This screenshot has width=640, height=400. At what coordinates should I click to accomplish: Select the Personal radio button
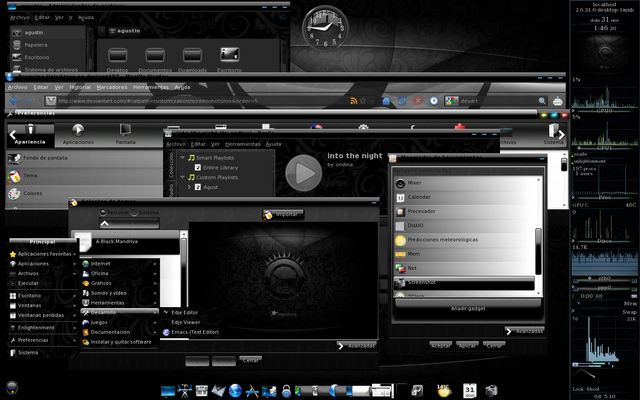103,213
